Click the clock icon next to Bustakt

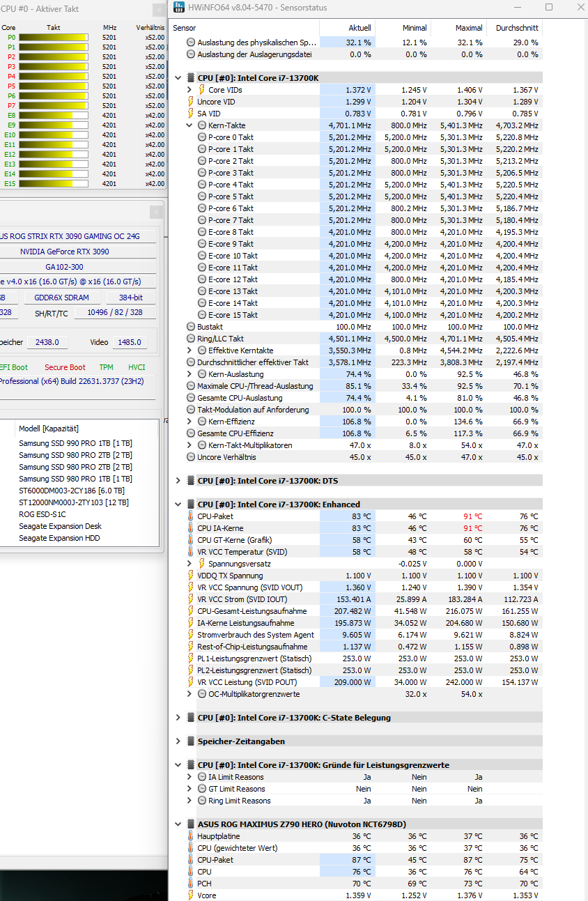coord(191,327)
